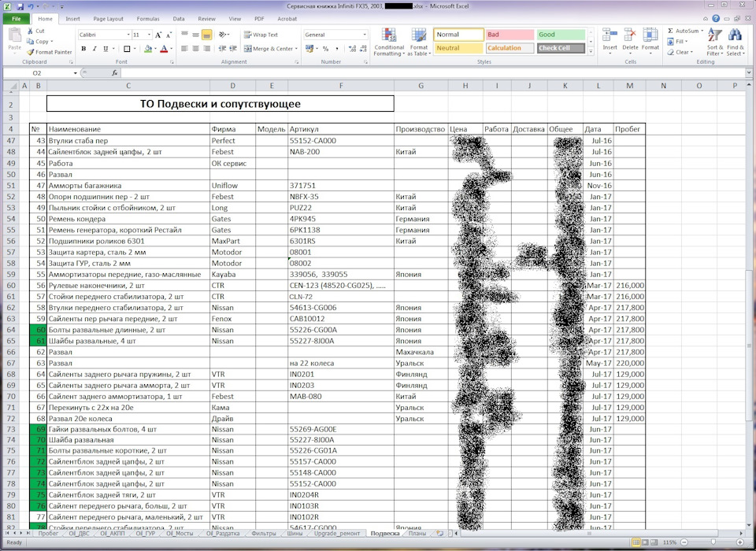Open the Шины sheet tab
756x551 pixels.
(294, 533)
